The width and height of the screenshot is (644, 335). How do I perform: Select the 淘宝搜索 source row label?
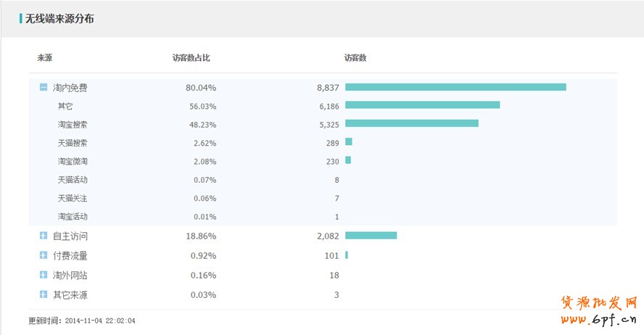pyautogui.click(x=73, y=125)
